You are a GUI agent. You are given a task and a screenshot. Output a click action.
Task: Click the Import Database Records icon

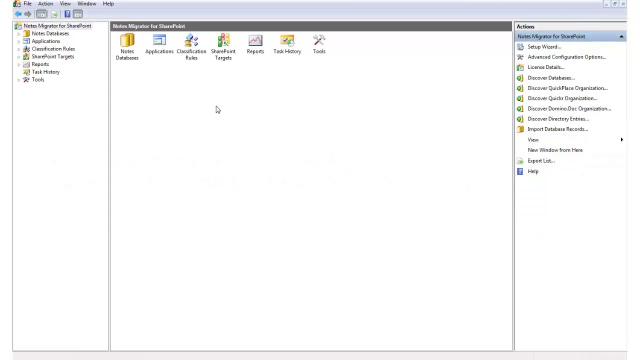520,129
